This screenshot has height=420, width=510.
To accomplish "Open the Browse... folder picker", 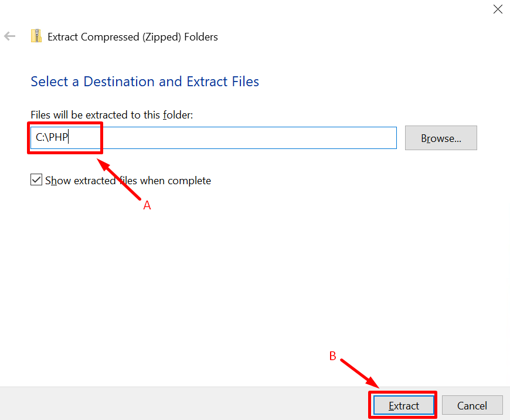I will (441, 138).
